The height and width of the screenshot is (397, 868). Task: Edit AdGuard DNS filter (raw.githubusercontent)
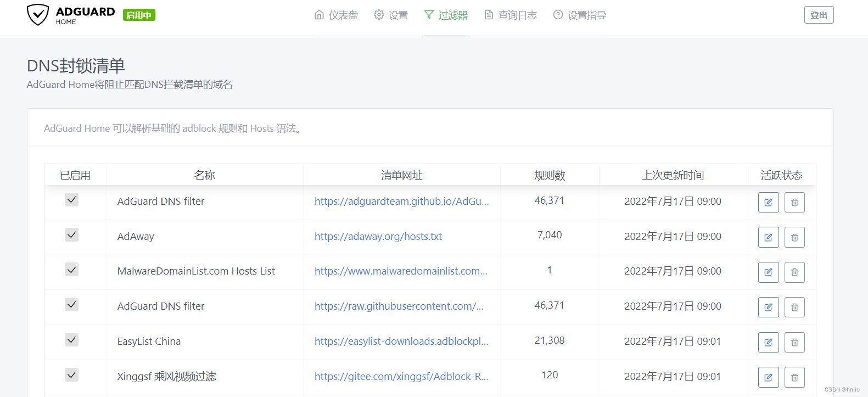point(769,307)
